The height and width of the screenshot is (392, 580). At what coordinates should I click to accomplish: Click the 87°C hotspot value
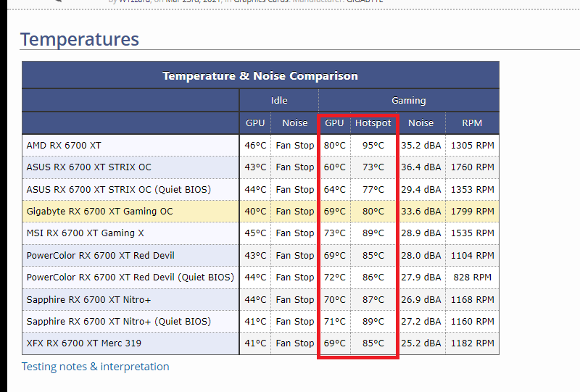click(373, 299)
